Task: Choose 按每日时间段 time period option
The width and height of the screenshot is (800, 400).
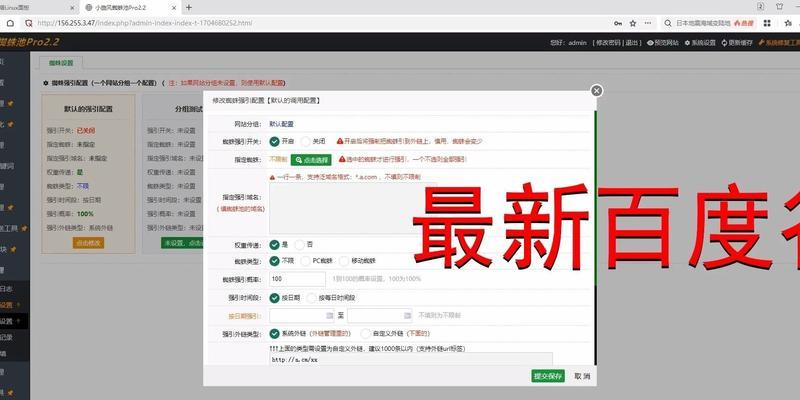Action: pos(312,298)
